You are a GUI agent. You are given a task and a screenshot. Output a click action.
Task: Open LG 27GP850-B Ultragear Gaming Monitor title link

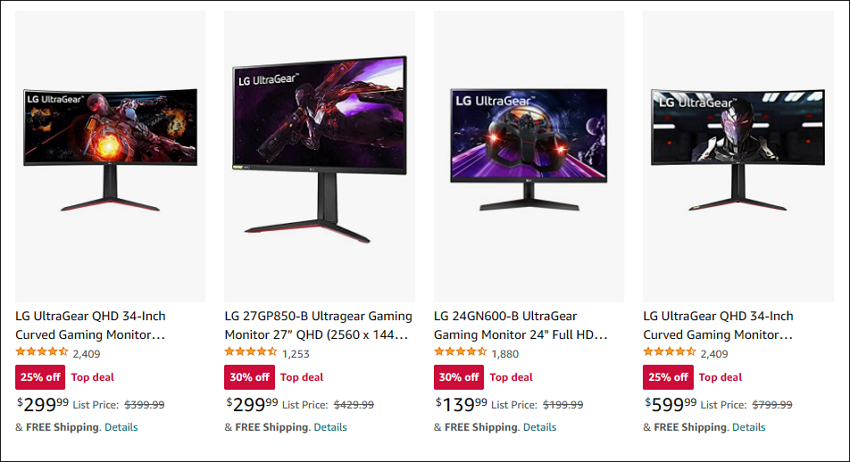click(318, 325)
